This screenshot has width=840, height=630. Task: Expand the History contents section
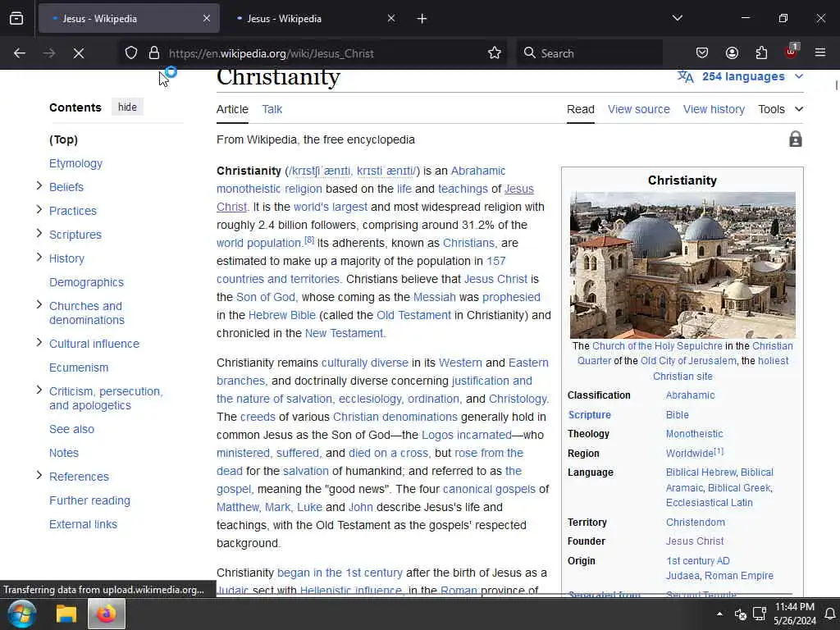click(39, 257)
